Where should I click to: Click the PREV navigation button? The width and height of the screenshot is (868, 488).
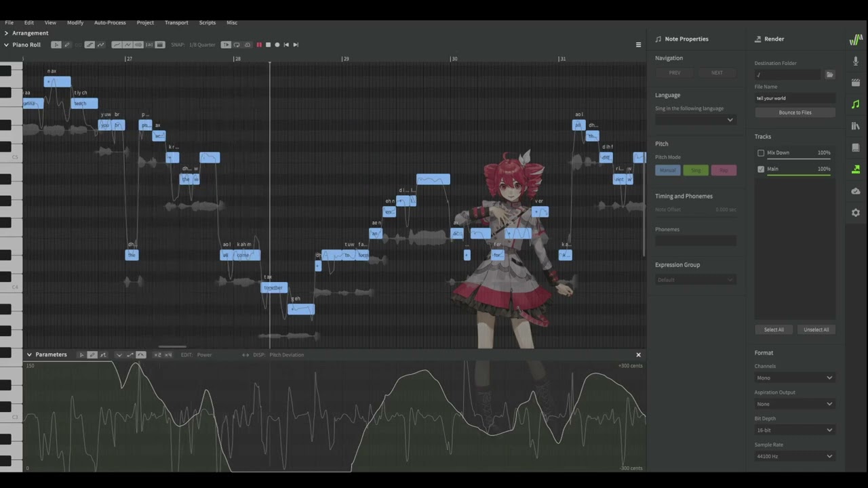[675, 73]
